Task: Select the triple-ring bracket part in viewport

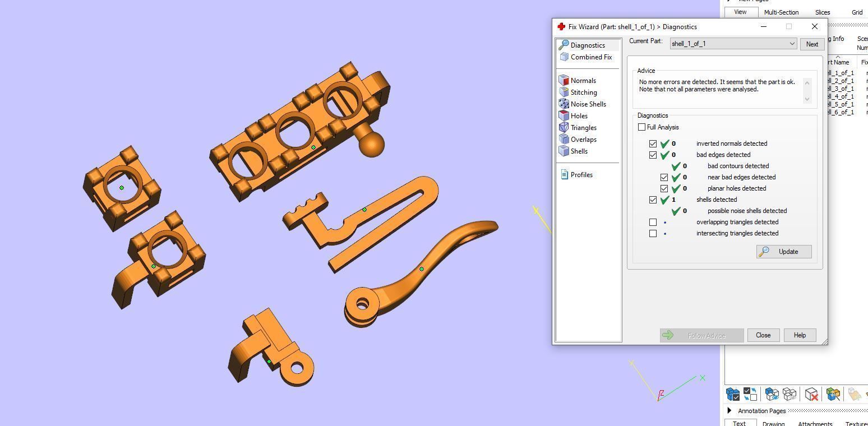Action: click(x=301, y=131)
